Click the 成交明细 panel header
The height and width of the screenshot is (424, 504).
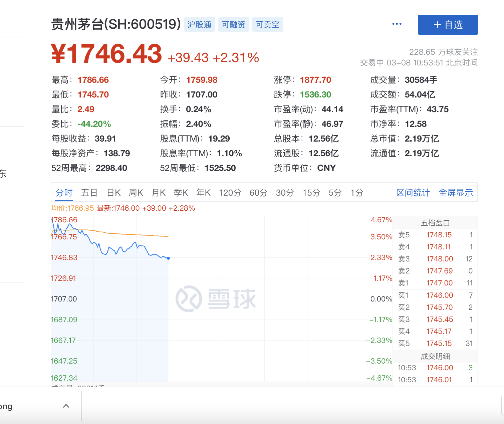point(435,356)
